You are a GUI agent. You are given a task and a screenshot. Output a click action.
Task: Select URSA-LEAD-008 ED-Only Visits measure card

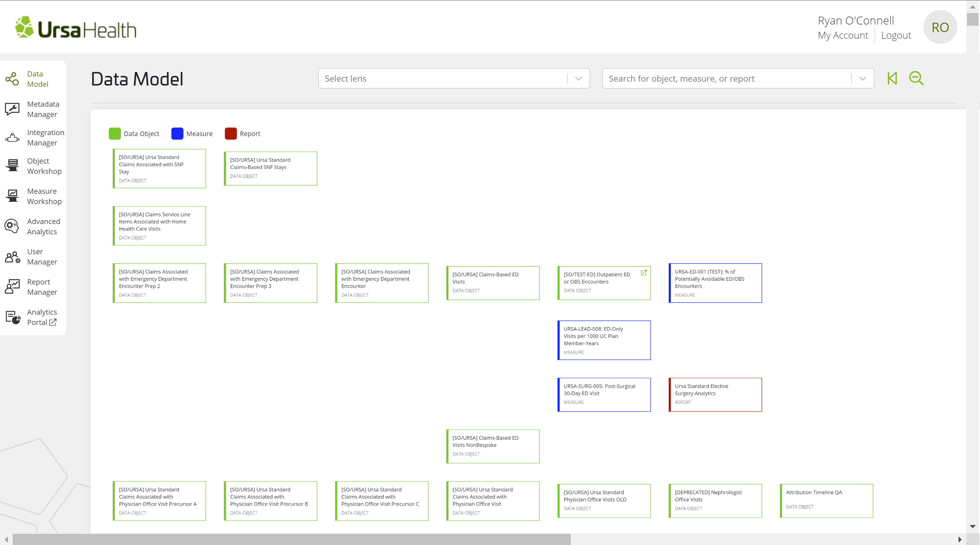pyautogui.click(x=604, y=340)
